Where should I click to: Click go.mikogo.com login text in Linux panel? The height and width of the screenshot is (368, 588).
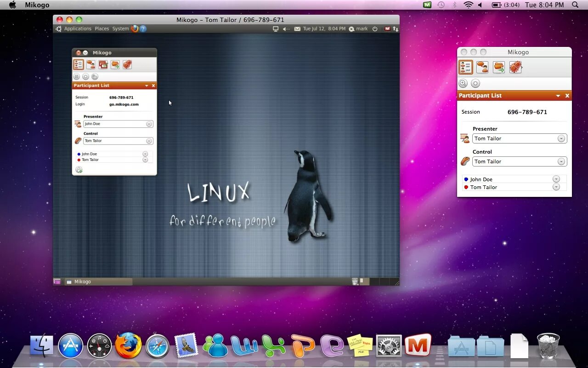click(124, 104)
